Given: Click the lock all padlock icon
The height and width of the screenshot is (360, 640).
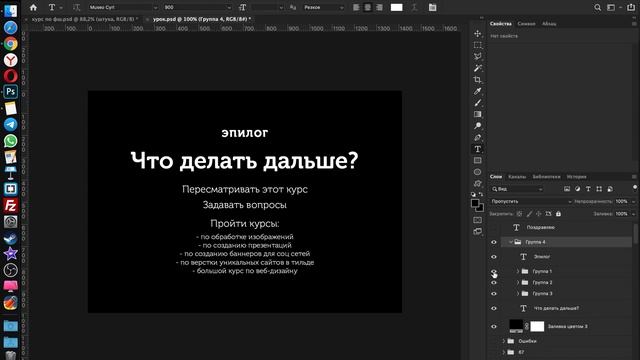Looking at the screenshot, I should (558, 213).
